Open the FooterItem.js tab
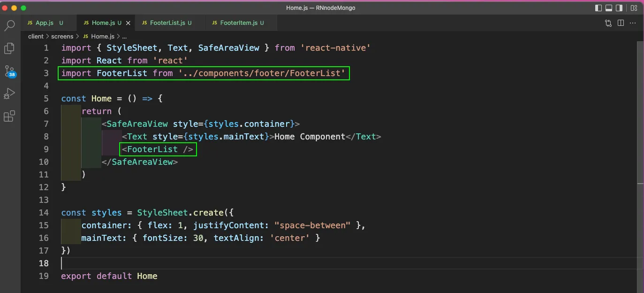 (x=241, y=23)
